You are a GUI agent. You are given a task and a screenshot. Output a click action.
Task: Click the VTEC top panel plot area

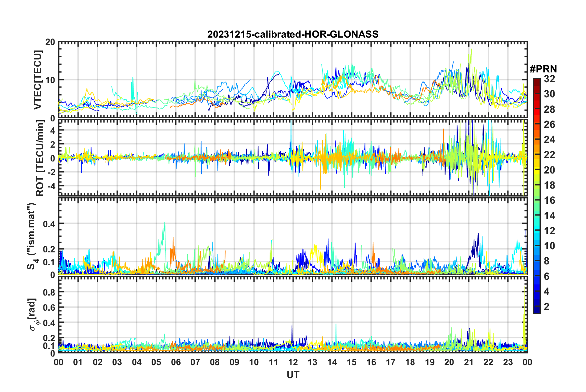(x=293, y=80)
